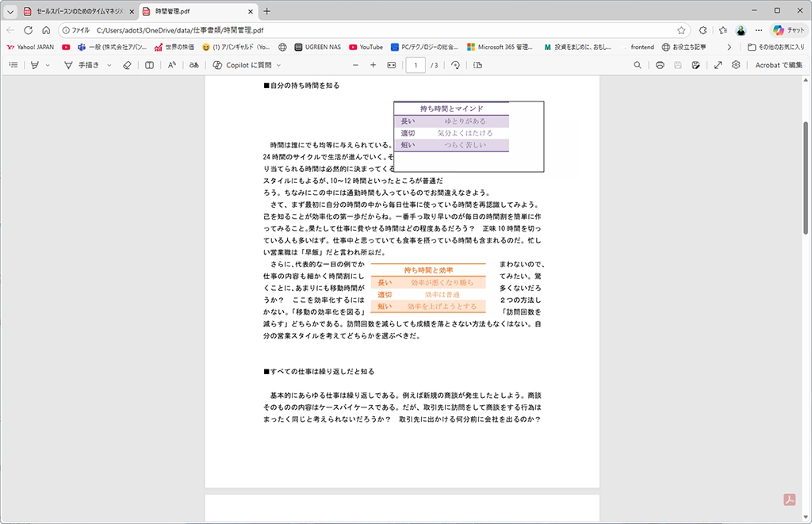Click the Acrobat で編集 button
812x524 pixels.
point(778,65)
